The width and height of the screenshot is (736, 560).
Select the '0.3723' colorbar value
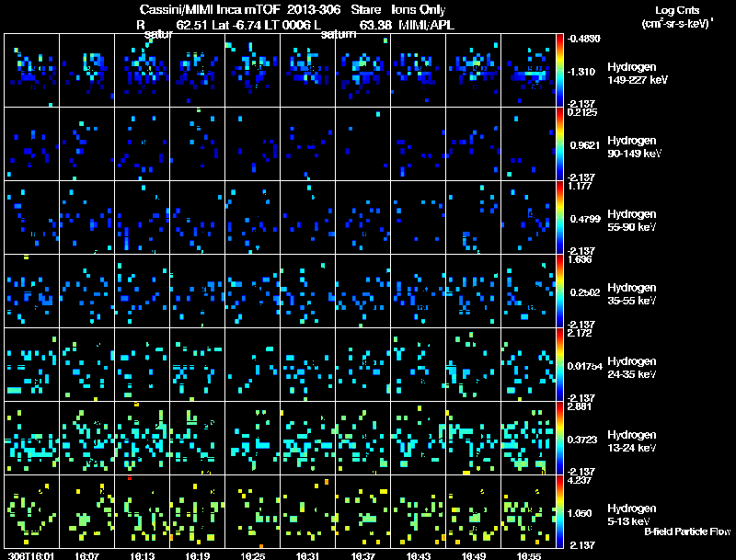(582, 440)
